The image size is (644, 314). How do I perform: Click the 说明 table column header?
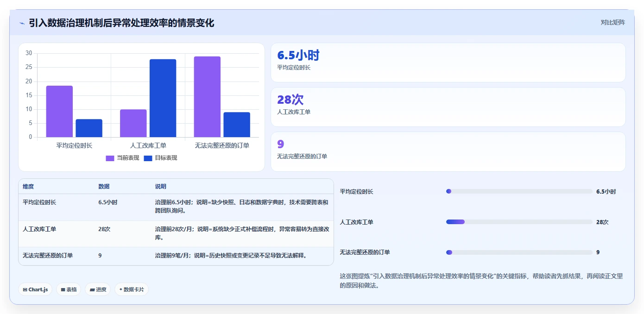coord(161,187)
